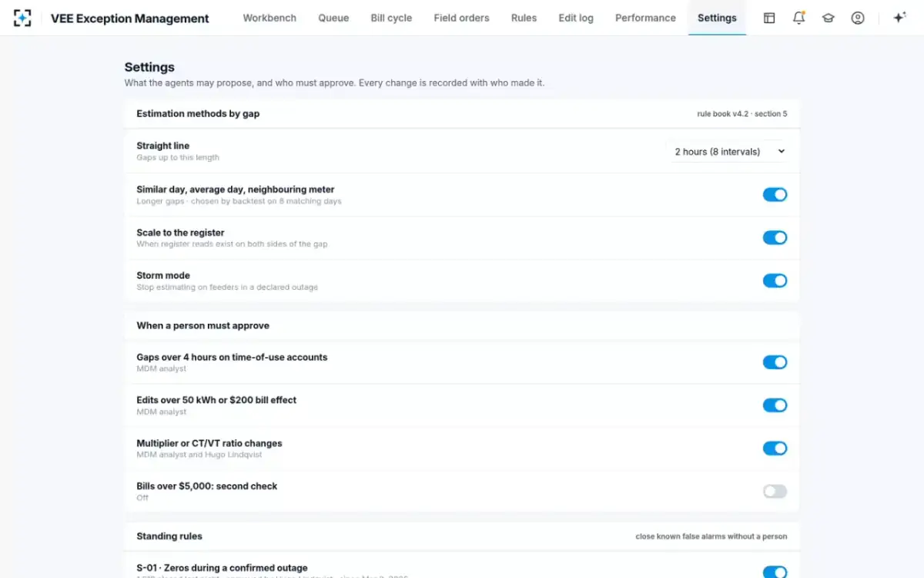This screenshot has height=578, width=924.
Task: Click Stop estimating on feeders description
Action: (x=227, y=287)
